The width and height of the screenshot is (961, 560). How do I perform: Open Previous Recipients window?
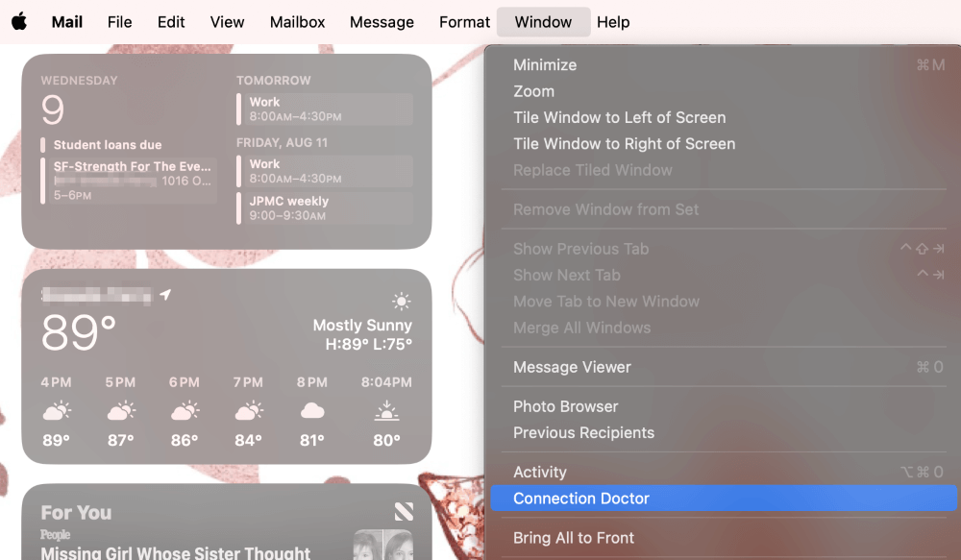pos(724,432)
